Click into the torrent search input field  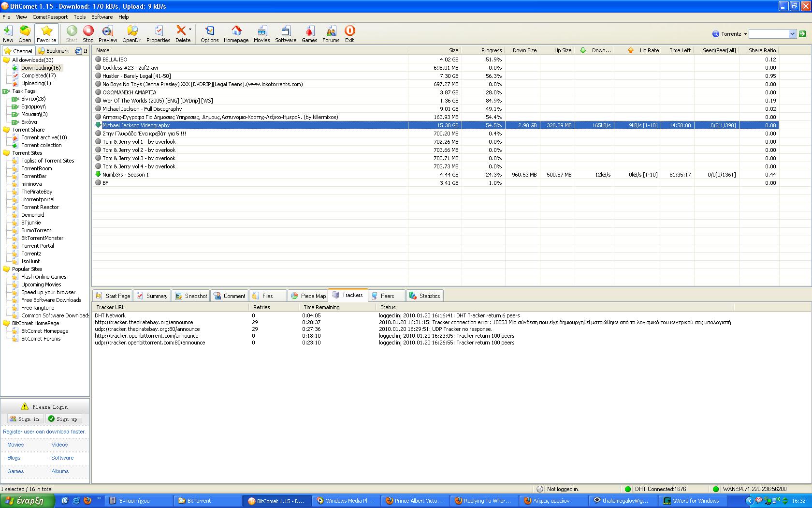pos(768,34)
